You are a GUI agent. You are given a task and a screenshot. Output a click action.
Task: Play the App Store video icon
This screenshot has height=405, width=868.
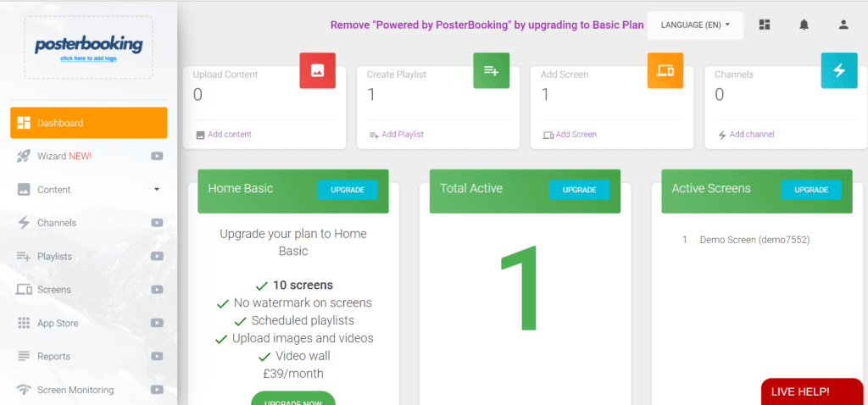[x=157, y=323]
